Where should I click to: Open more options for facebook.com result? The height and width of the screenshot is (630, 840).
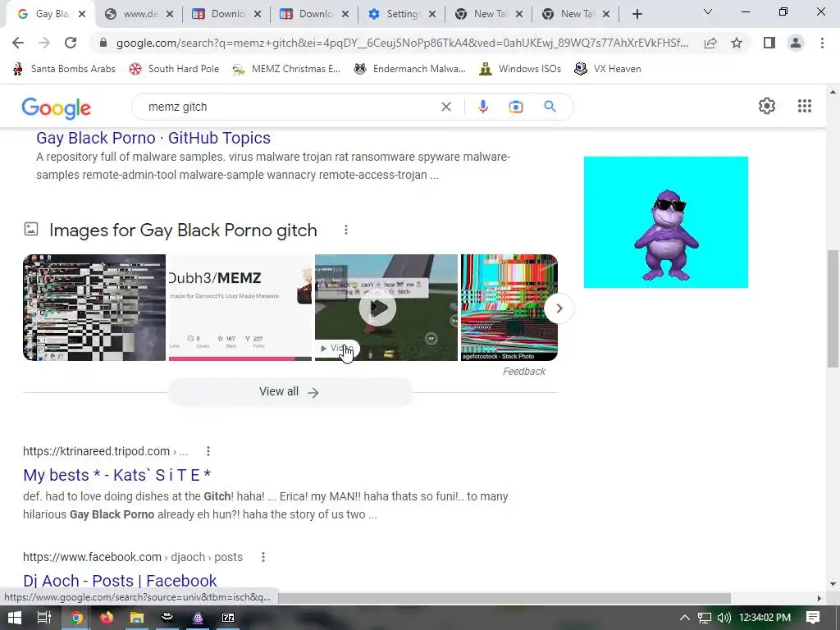[263, 558]
